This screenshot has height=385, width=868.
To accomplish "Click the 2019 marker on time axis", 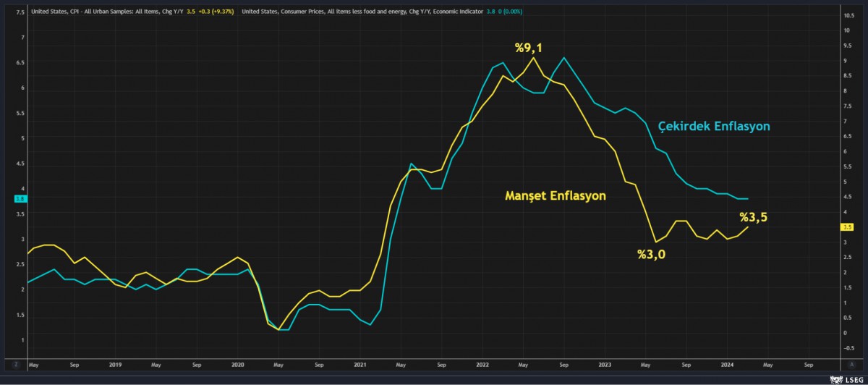I will point(116,365).
